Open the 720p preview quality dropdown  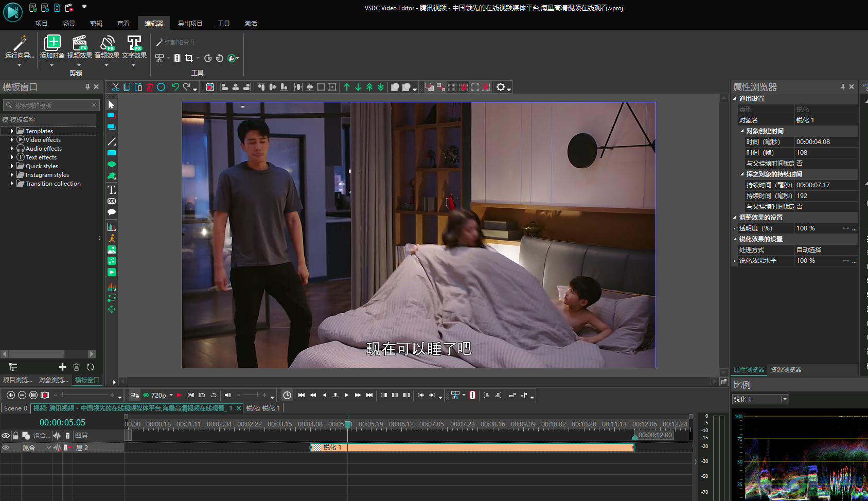point(171,395)
